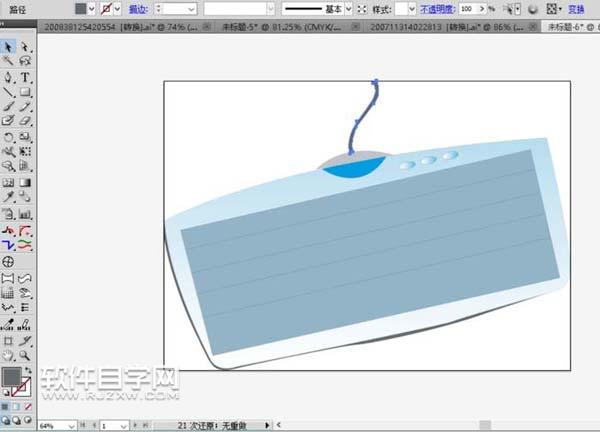The width and height of the screenshot is (600, 432).
Task: Open the 变换 transform panel link
Action: [576, 9]
